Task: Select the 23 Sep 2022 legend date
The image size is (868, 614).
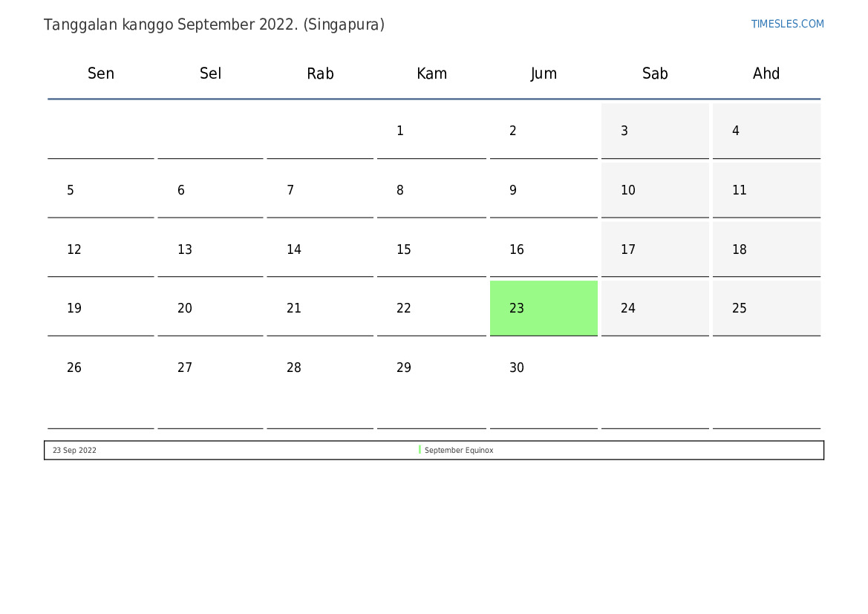Action: click(74, 451)
